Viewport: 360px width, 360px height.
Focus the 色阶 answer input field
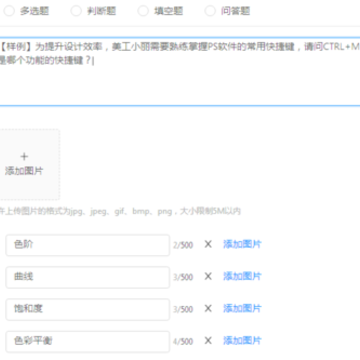tap(88, 245)
